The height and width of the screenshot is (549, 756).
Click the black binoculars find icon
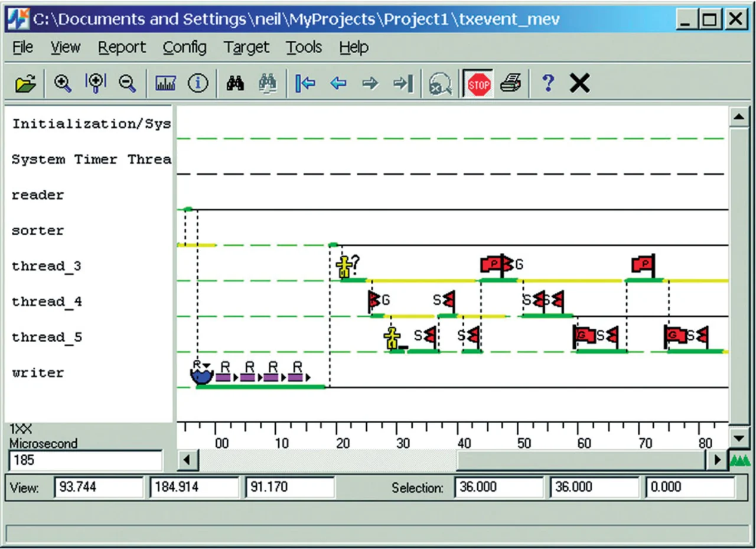[x=235, y=84]
